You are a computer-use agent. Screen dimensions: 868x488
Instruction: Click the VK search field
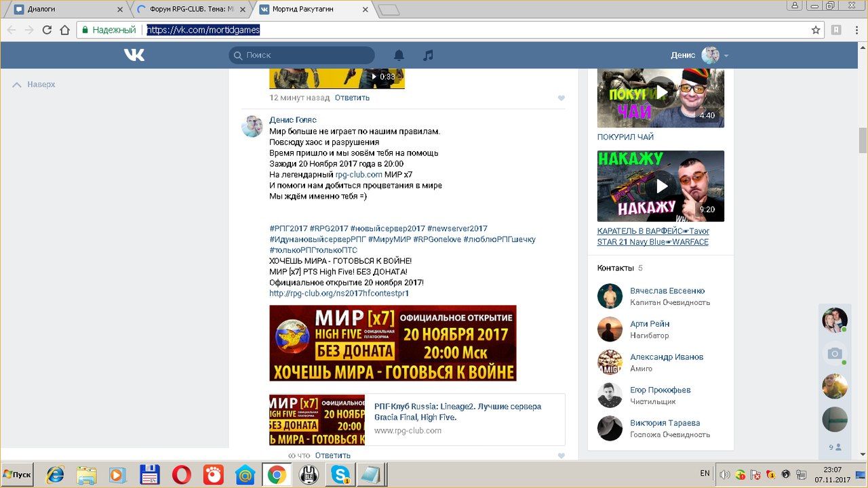point(302,56)
